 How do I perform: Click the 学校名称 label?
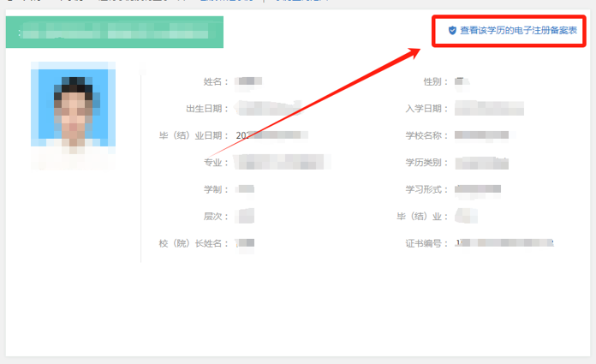coord(424,135)
